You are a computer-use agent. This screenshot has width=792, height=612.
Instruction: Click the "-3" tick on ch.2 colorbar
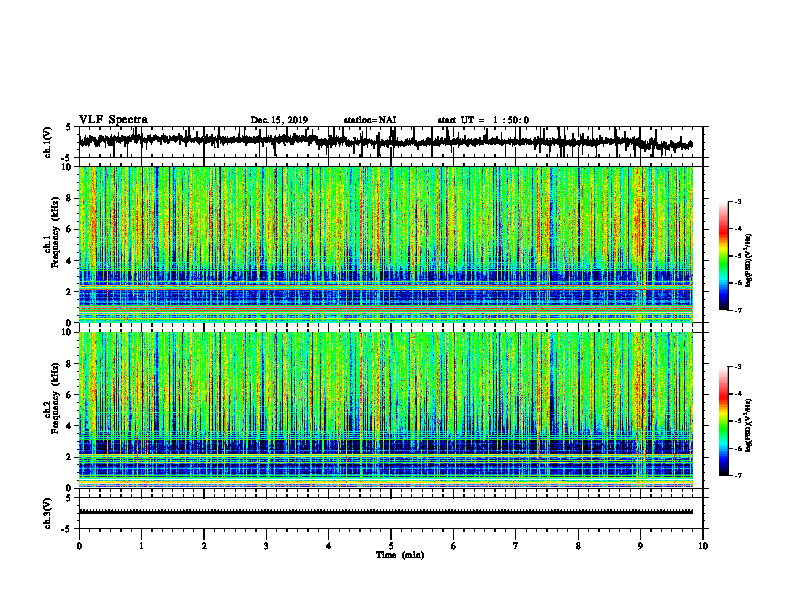738,367
